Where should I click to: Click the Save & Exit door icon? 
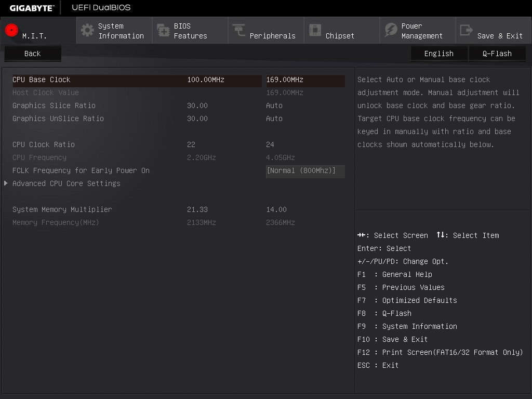(x=466, y=30)
